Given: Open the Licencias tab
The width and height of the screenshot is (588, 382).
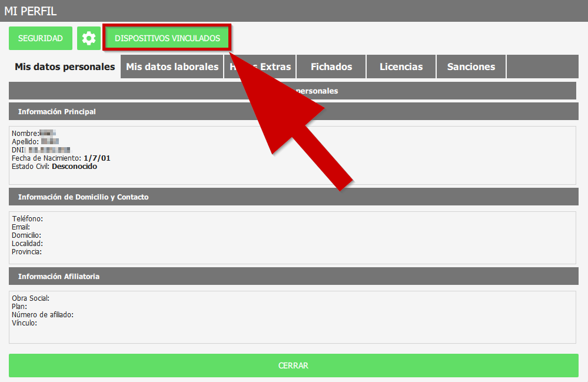Looking at the screenshot, I should click(x=401, y=67).
